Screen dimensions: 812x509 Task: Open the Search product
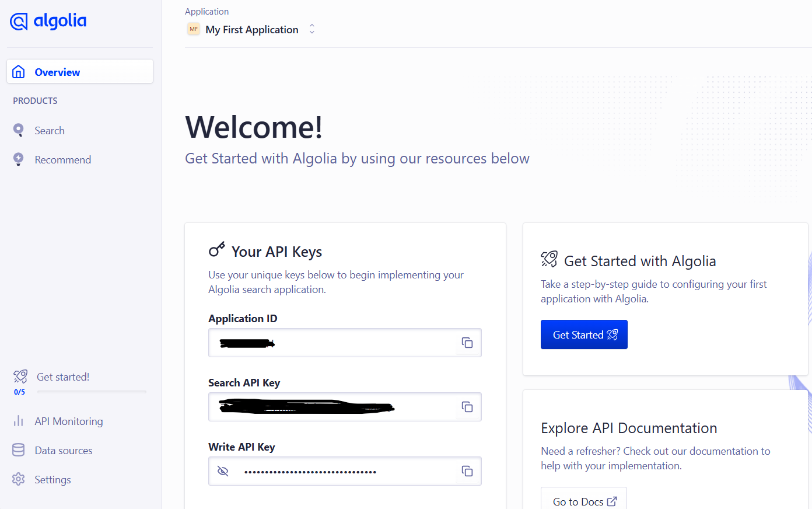50,131
